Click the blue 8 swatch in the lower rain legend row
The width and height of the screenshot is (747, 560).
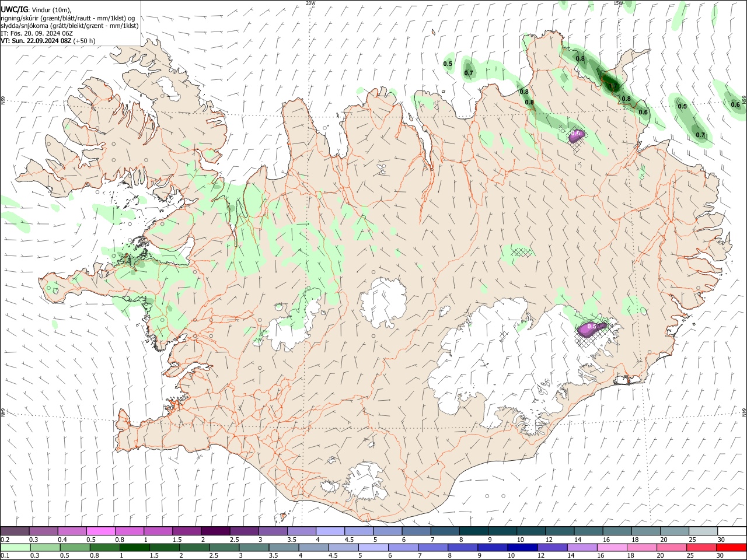463,548
